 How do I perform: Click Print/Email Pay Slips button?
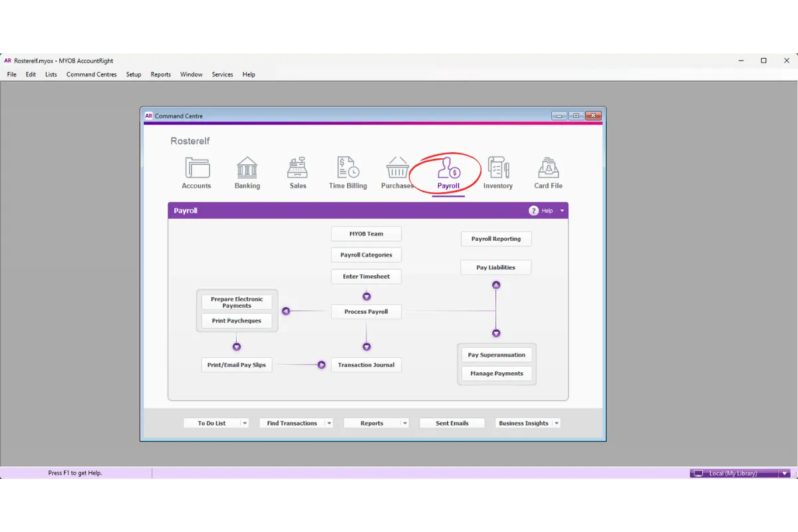tap(237, 365)
